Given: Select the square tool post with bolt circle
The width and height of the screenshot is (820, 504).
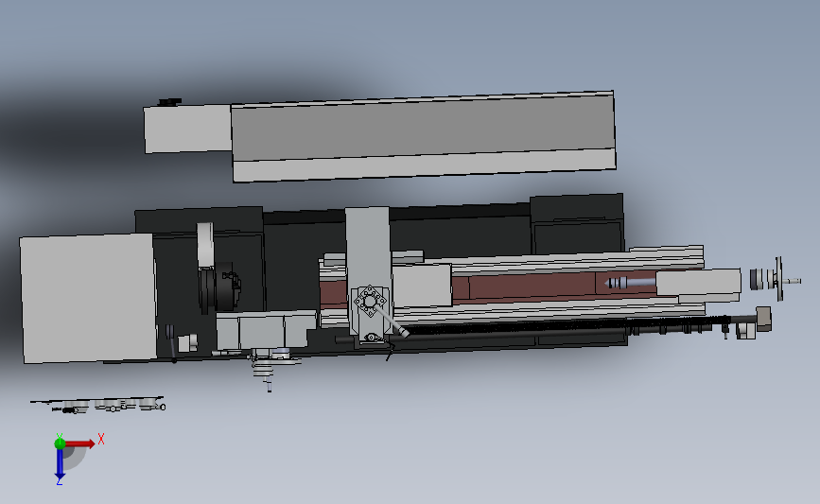Looking at the screenshot, I should (x=370, y=302).
